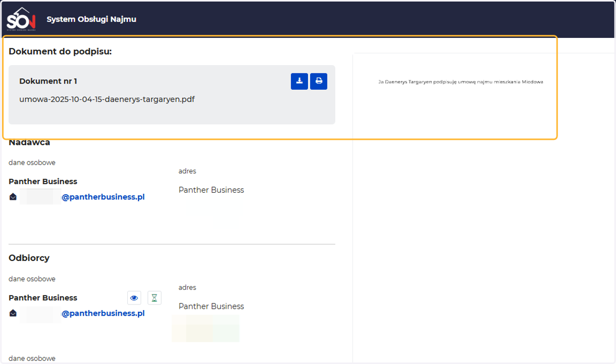Image resolution: width=616 pixels, height=364 pixels.
Task: Click the envelope icon under Nadawca
Action: [x=13, y=197]
